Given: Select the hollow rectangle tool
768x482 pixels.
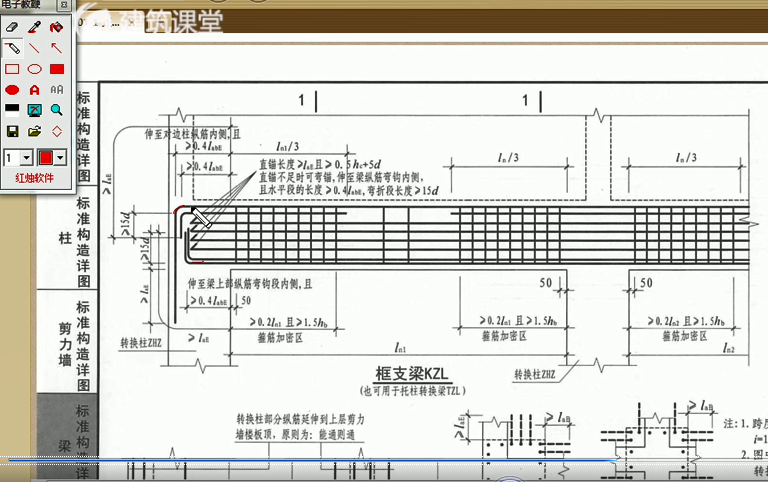Looking at the screenshot, I should click(x=12, y=69).
